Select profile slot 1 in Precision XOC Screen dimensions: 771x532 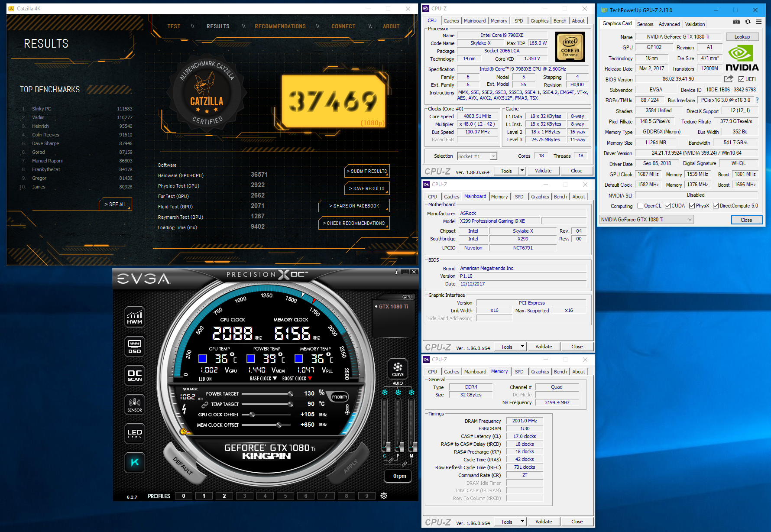point(204,496)
